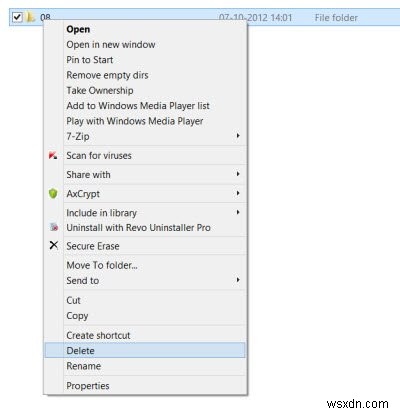Expand the 7-Zip submenu arrow
Screen dimensions: 400x414
(238, 136)
